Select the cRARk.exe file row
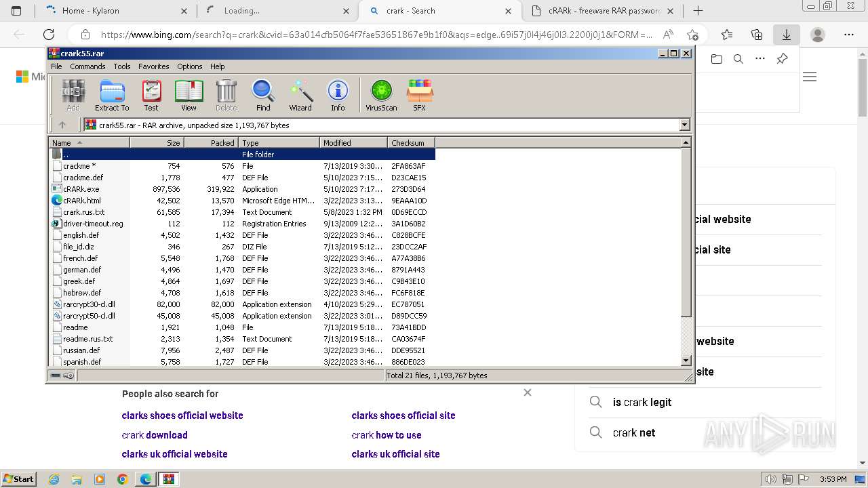The width and height of the screenshot is (868, 488). 242,189
